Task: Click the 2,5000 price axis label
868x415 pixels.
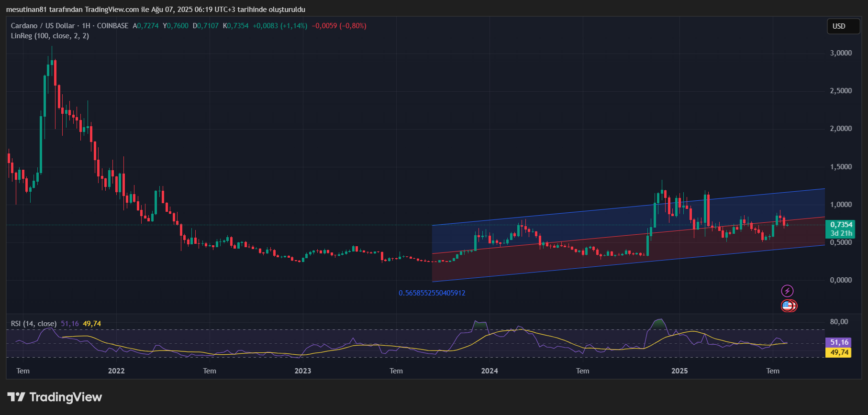Action: click(x=841, y=91)
